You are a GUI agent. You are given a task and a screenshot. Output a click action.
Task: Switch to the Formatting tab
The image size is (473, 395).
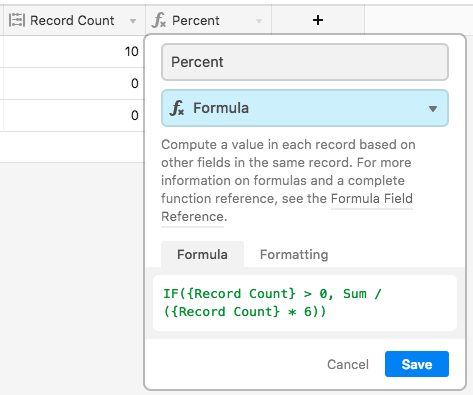click(294, 255)
